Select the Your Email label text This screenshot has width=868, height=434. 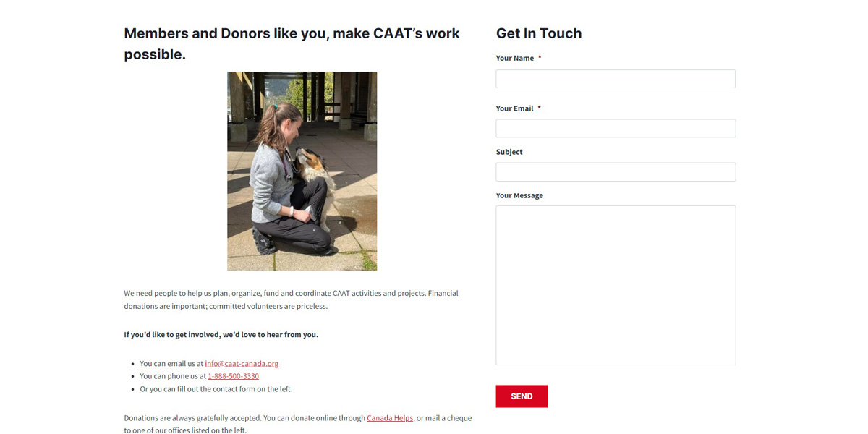click(x=514, y=109)
